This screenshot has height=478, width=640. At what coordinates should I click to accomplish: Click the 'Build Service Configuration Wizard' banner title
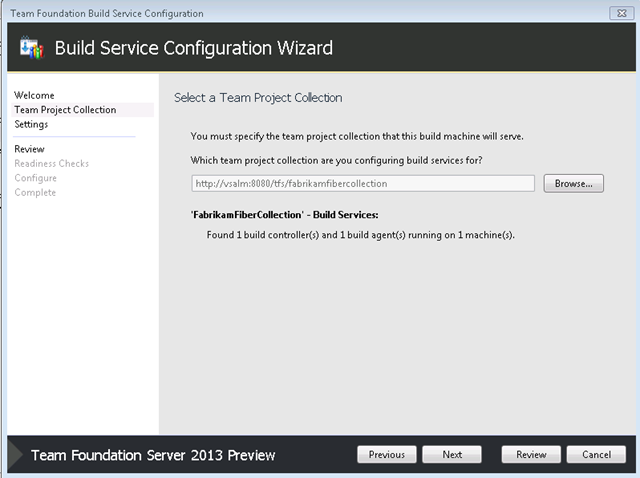point(194,48)
